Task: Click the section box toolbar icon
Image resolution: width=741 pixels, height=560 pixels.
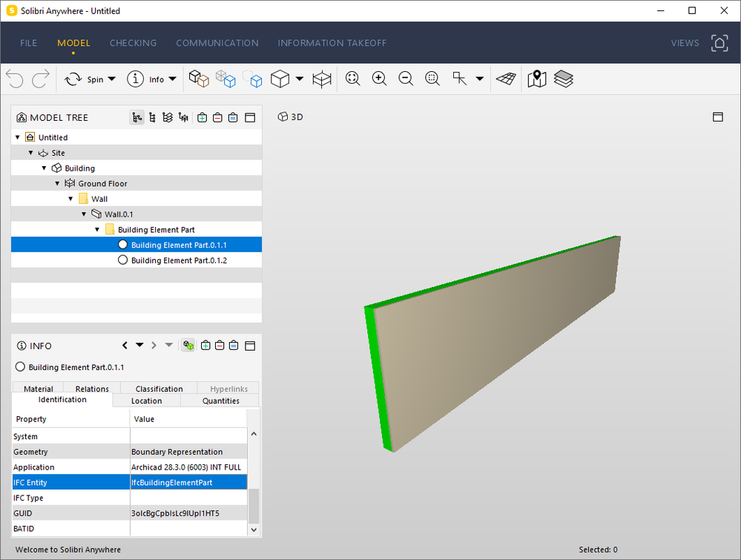Action: tap(321, 79)
